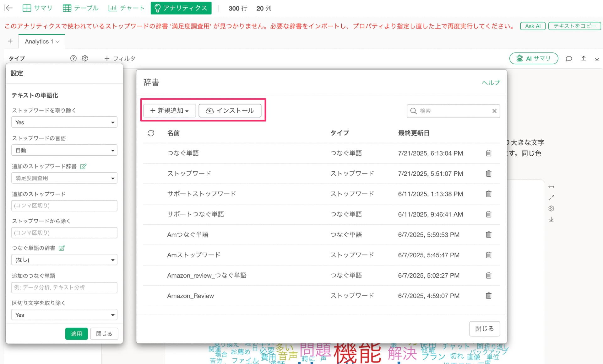
Task: Select the Amazon_Review dictionary name
Action: click(190, 296)
